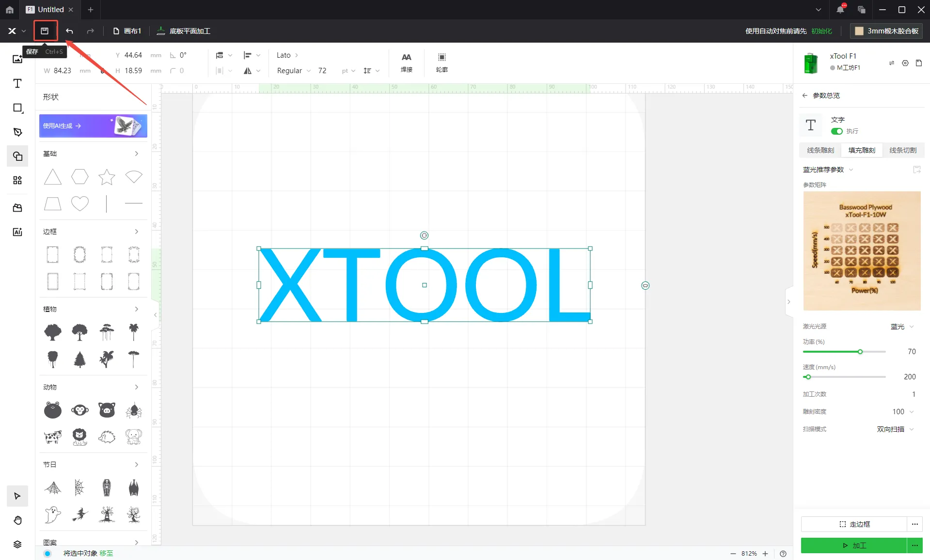Viewport: 930px width, 560px height.
Task: Zoom in with the plus button
Action: pos(765,554)
